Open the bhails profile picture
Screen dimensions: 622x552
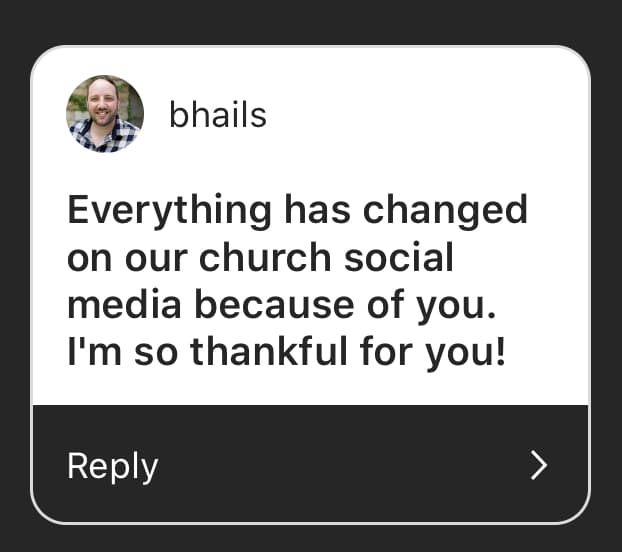[105, 114]
